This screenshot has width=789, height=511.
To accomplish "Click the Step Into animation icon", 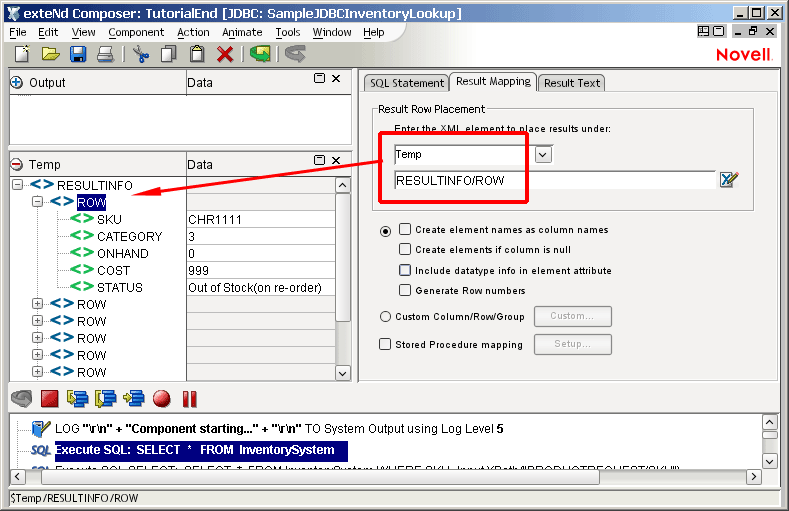I will pyautogui.click(x=77, y=399).
